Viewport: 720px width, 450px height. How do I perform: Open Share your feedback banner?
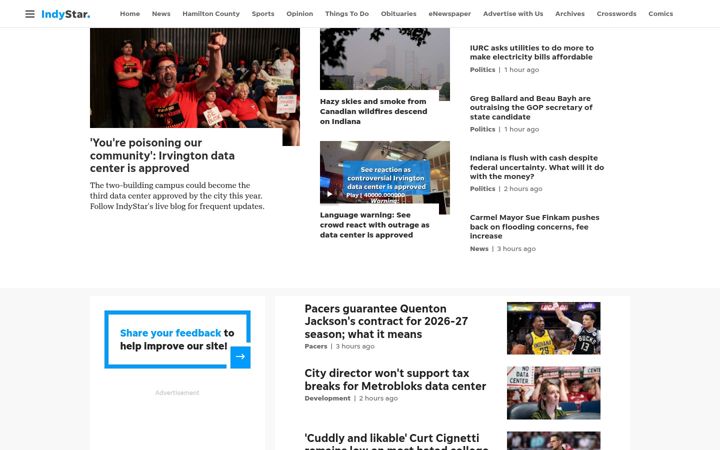[x=177, y=339]
